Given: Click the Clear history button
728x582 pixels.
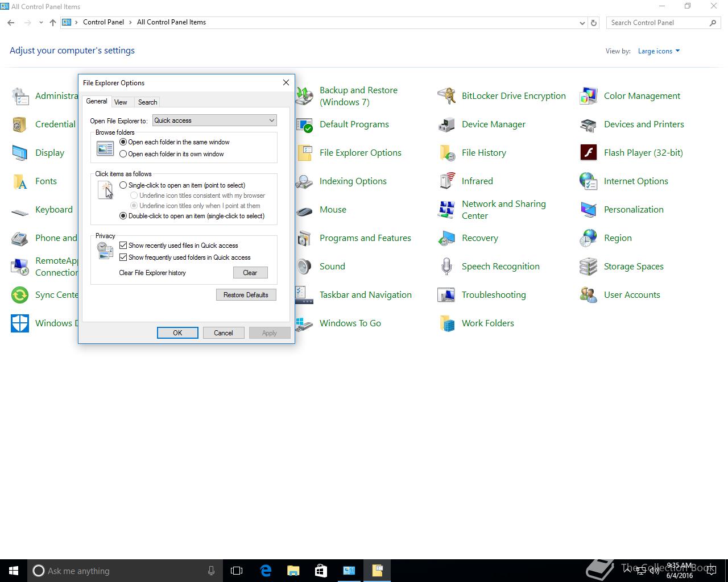Looking at the screenshot, I should click(x=250, y=273).
